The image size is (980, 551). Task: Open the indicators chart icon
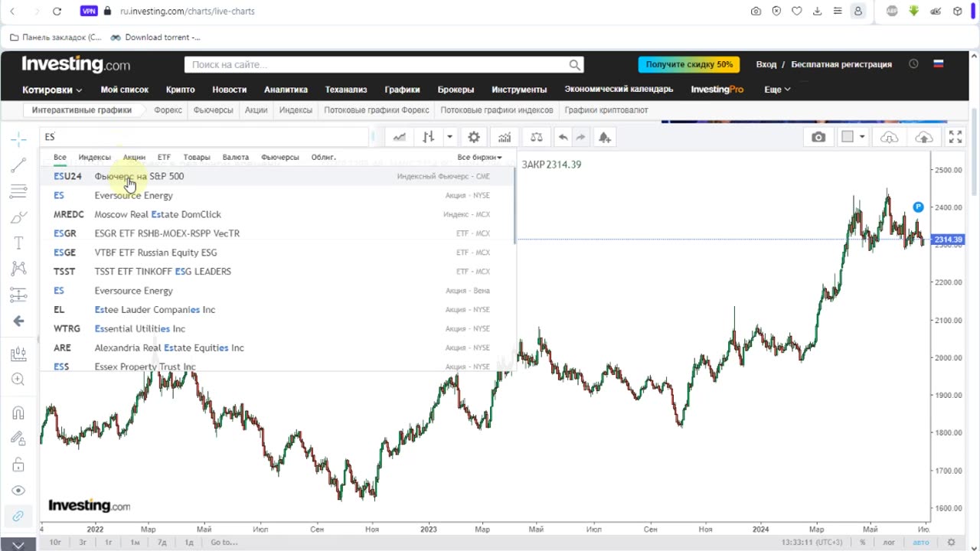click(x=505, y=137)
